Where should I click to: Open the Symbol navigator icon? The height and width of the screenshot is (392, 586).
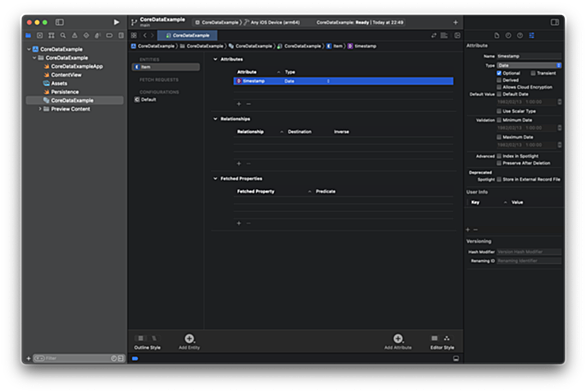52,36
